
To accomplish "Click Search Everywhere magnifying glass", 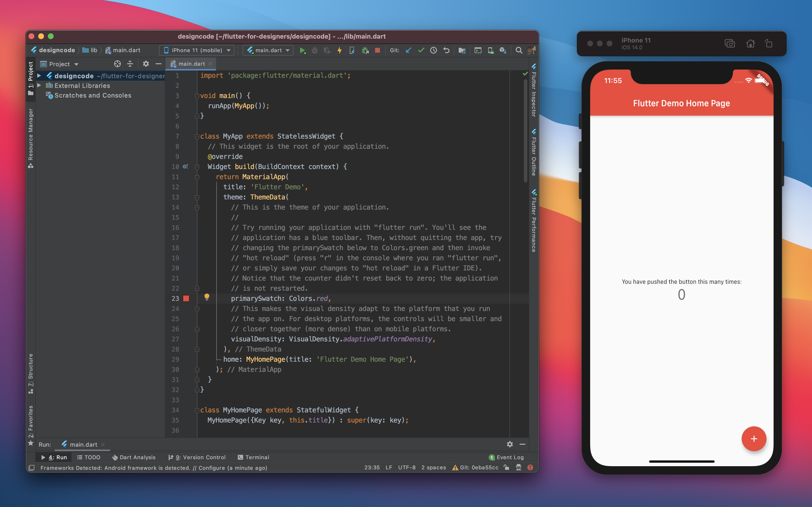I will tap(519, 50).
